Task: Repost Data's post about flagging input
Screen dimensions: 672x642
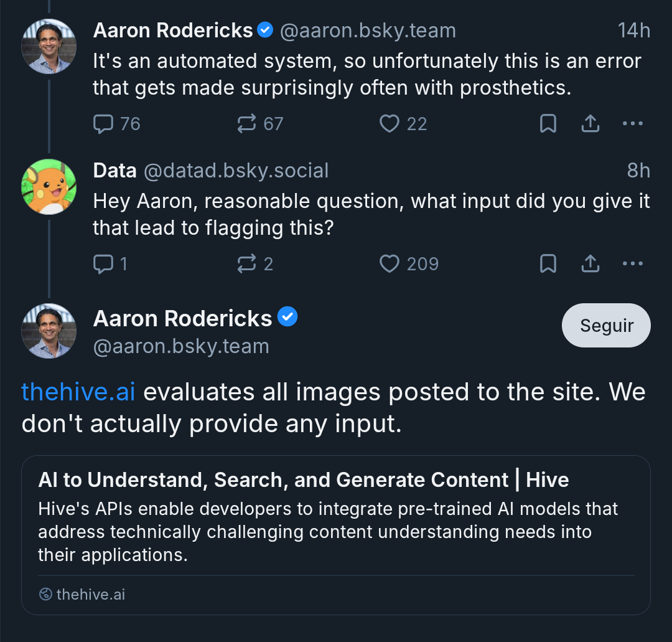Action: coord(247,264)
